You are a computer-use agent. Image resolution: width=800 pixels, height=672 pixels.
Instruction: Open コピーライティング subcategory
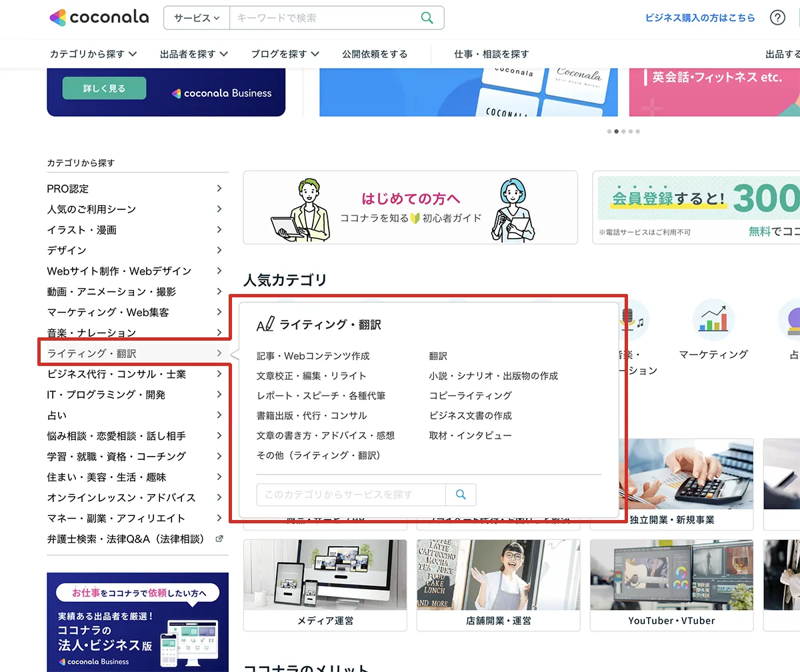[471, 396]
